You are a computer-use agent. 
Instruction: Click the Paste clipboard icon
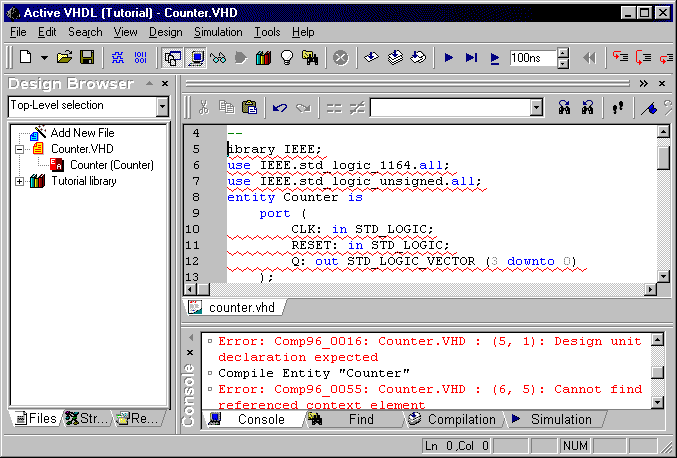[x=250, y=107]
